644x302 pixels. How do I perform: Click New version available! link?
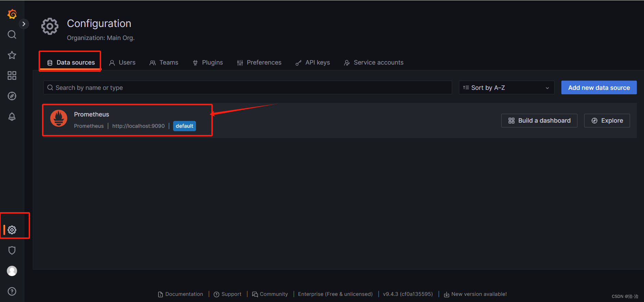click(x=475, y=294)
